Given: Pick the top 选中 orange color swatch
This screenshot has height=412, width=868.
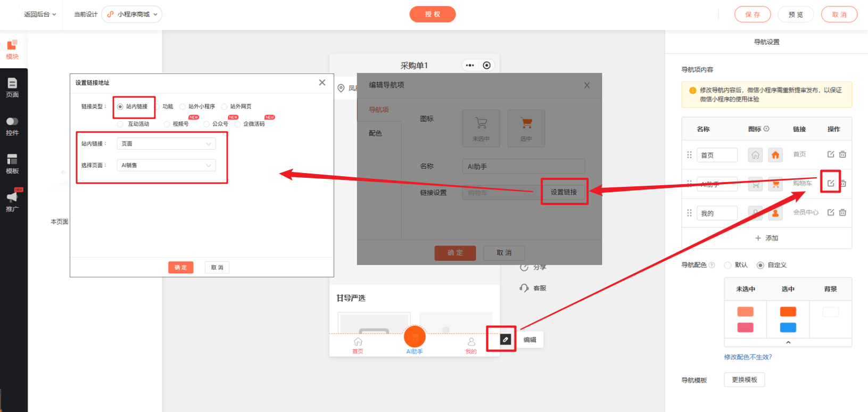Looking at the screenshot, I should pyautogui.click(x=788, y=312).
